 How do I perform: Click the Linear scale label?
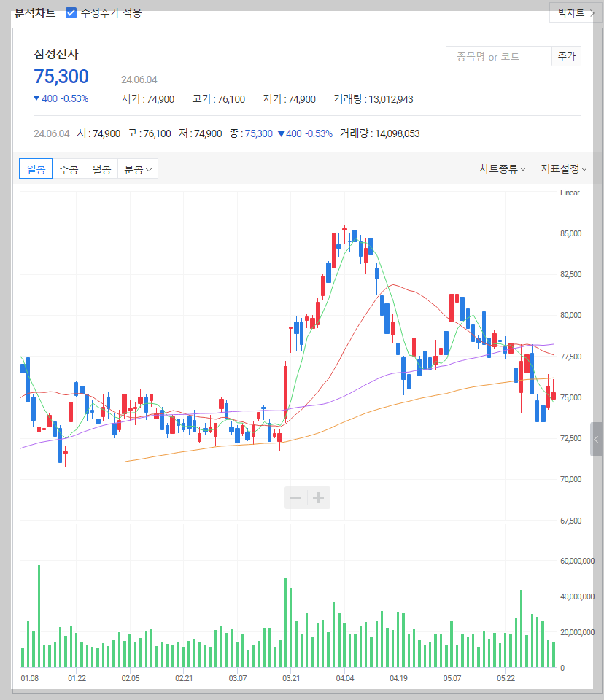[x=570, y=192]
